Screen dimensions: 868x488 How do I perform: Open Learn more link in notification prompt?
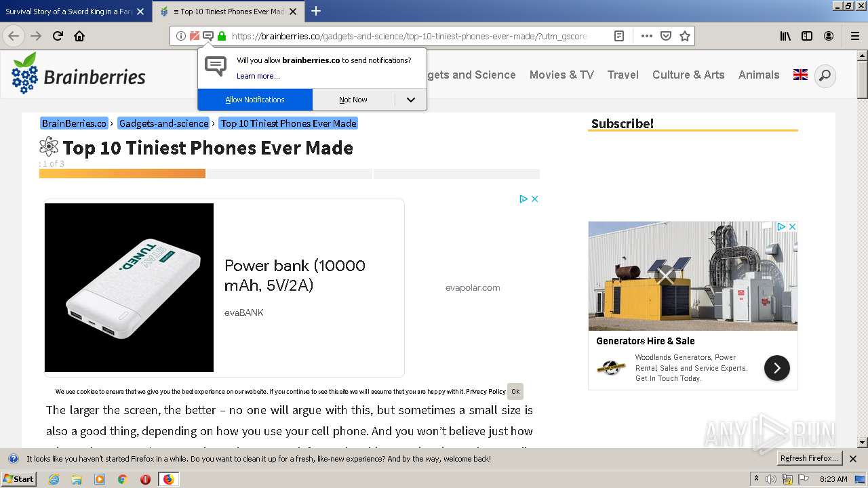[x=258, y=76]
